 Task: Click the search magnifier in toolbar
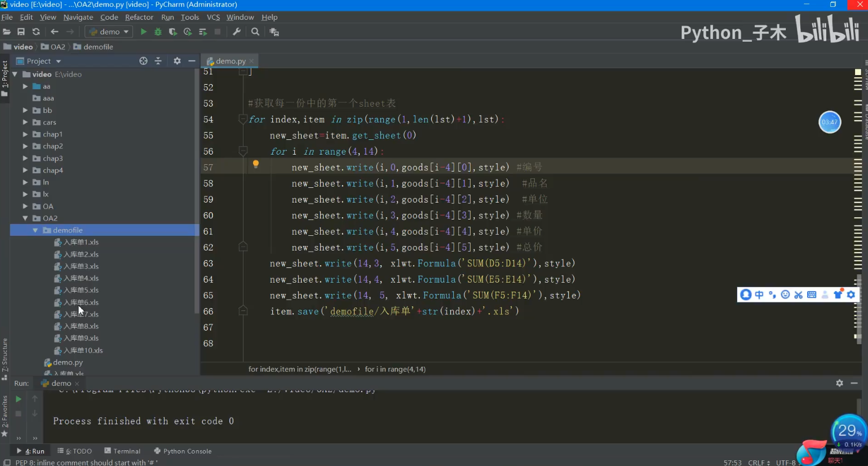(x=255, y=32)
